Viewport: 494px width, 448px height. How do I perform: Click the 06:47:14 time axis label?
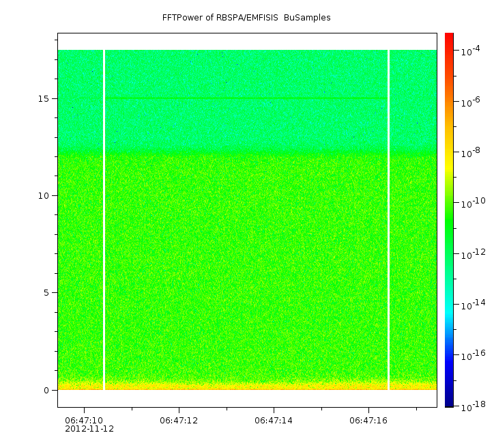pyautogui.click(x=274, y=421)
